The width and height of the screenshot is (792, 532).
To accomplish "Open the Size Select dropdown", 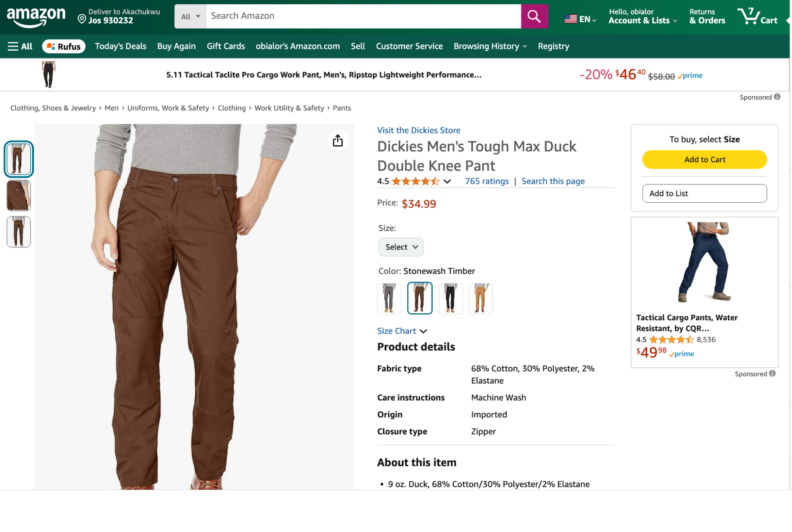I will click(401, 247).
